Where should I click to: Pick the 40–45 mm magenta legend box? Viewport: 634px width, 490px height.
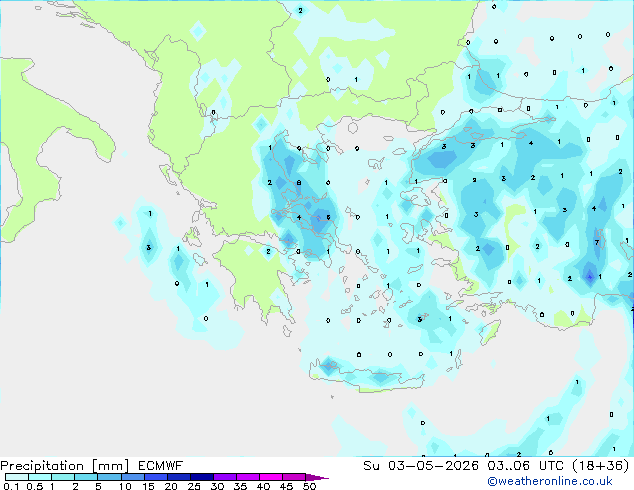click(x=271, y=477)
